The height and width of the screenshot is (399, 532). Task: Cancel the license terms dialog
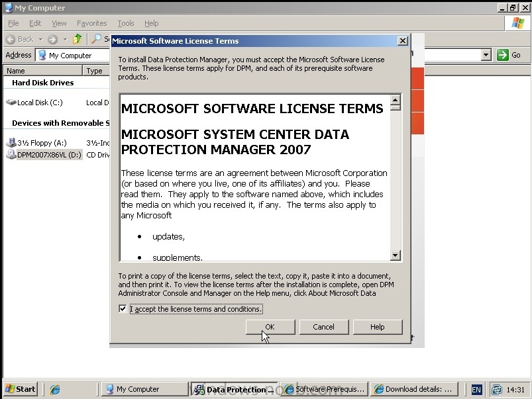click(324, 327)
